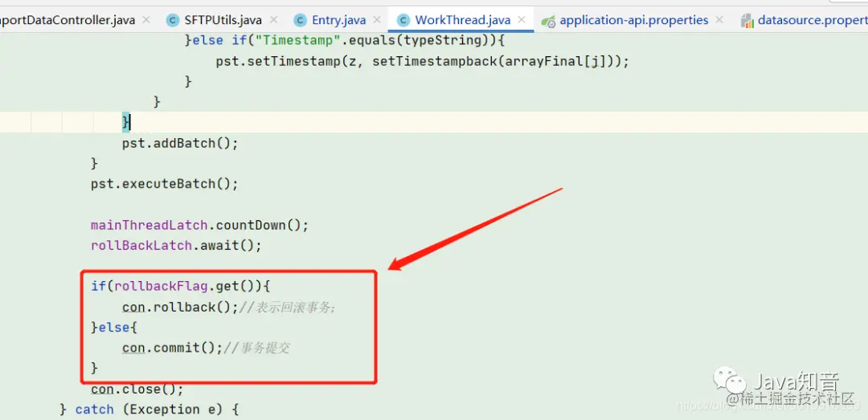Switch to the datasource properties tab
The height and width of the screenshot is (420, 868).
tap(813, 20)
